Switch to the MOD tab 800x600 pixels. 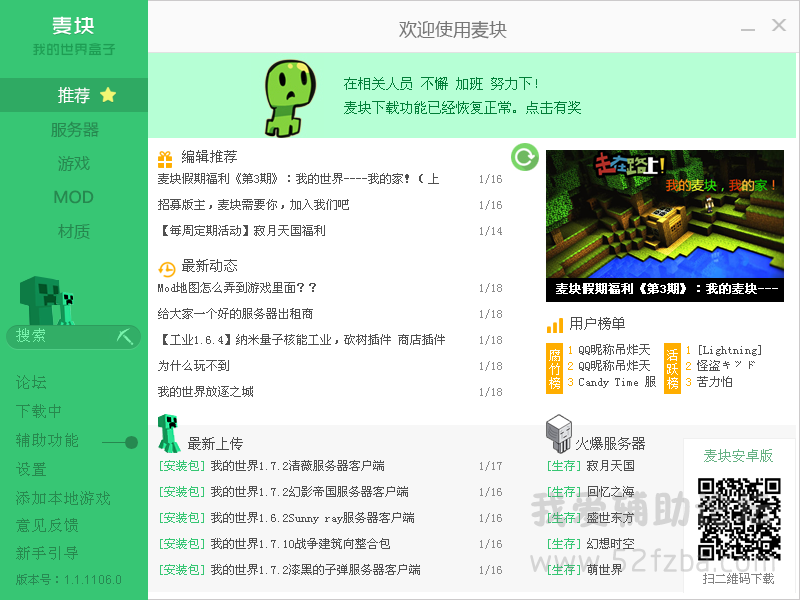74,197
